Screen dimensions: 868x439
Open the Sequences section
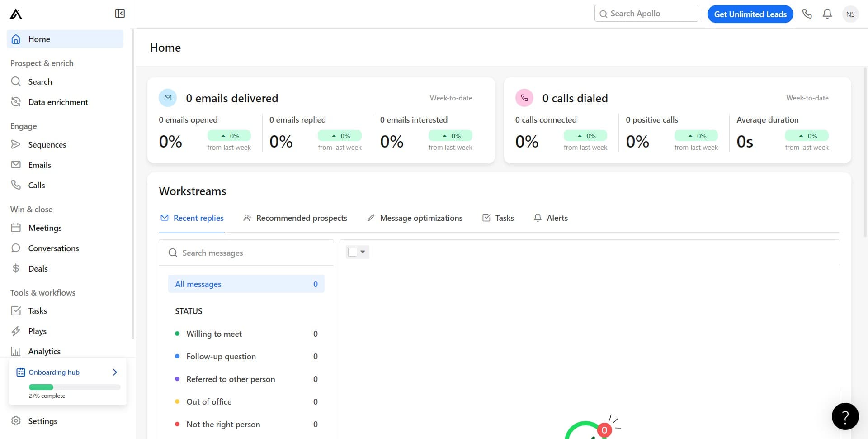pos(47,144)
